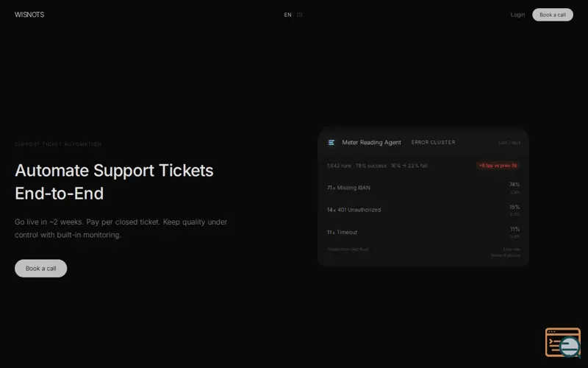Click the Support Ticket Automation tagline
The width and height of the screenshot is (588, 368).
(x=58, y=144)
